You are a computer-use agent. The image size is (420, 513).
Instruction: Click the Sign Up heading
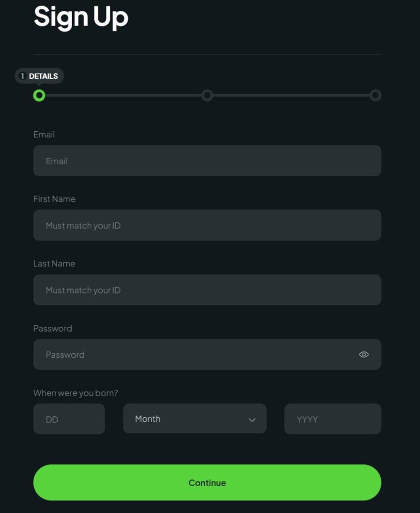[81, 17]
